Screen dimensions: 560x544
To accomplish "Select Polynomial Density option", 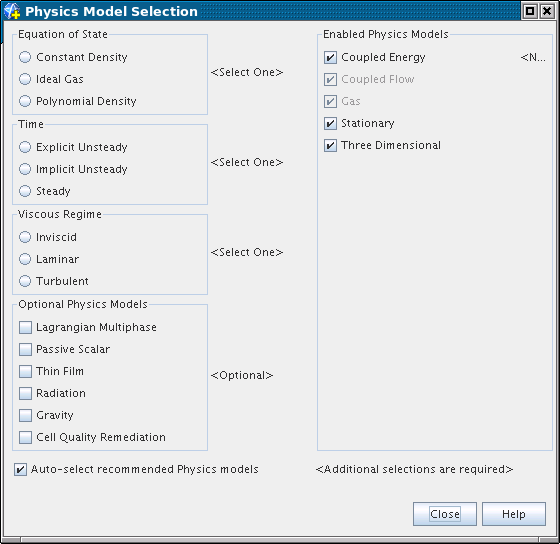I will pos(25,101).
